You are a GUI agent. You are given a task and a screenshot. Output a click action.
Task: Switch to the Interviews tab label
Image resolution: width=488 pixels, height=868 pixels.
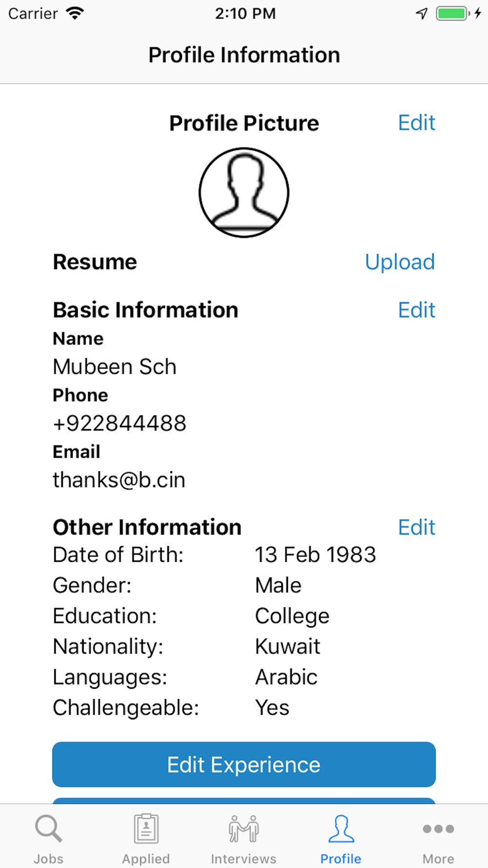(244, 859)
